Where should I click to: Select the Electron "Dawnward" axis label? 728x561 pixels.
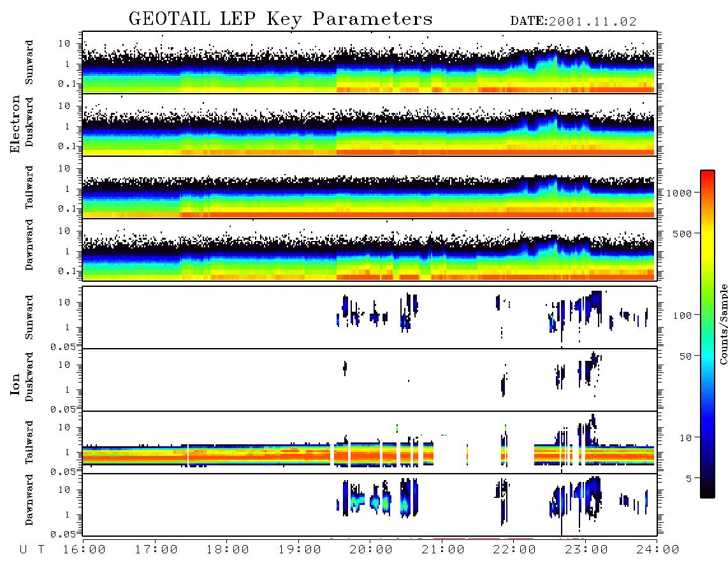[29, 245]
